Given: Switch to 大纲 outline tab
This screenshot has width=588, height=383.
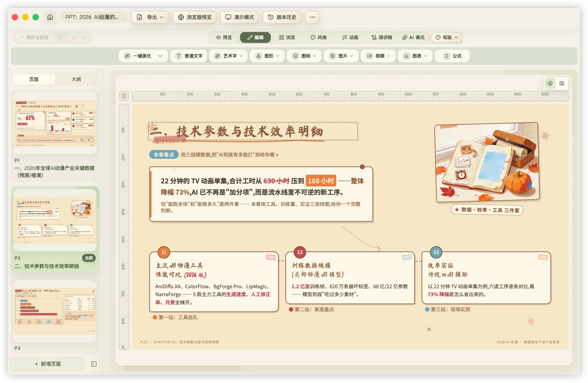Looking at the screenshot, I should (x=76, y=79).
